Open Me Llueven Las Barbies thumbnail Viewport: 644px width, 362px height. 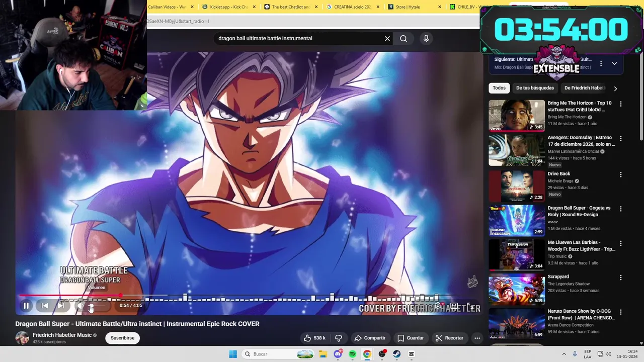pos(517,254)
